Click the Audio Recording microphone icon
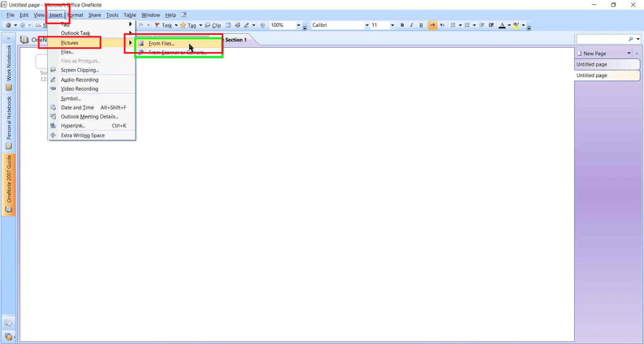 pos(53,80)
